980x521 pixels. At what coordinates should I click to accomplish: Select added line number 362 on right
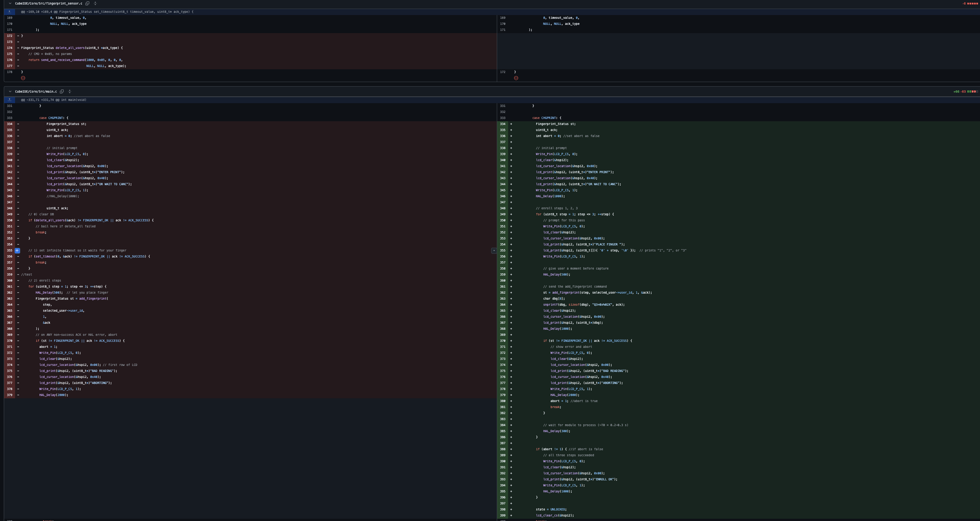pos(502,293)
